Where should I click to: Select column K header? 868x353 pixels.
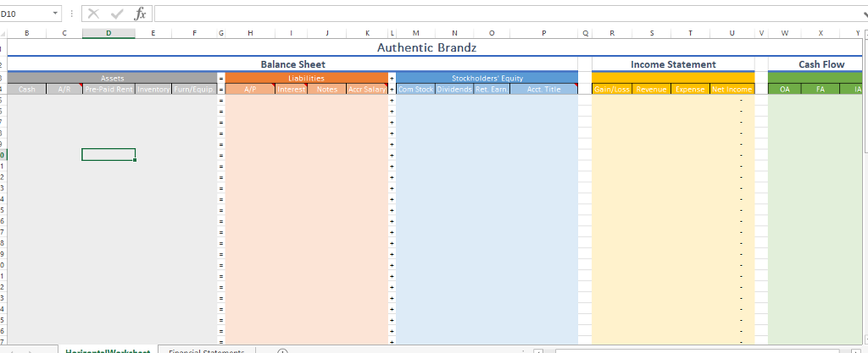tap(368, 33)
